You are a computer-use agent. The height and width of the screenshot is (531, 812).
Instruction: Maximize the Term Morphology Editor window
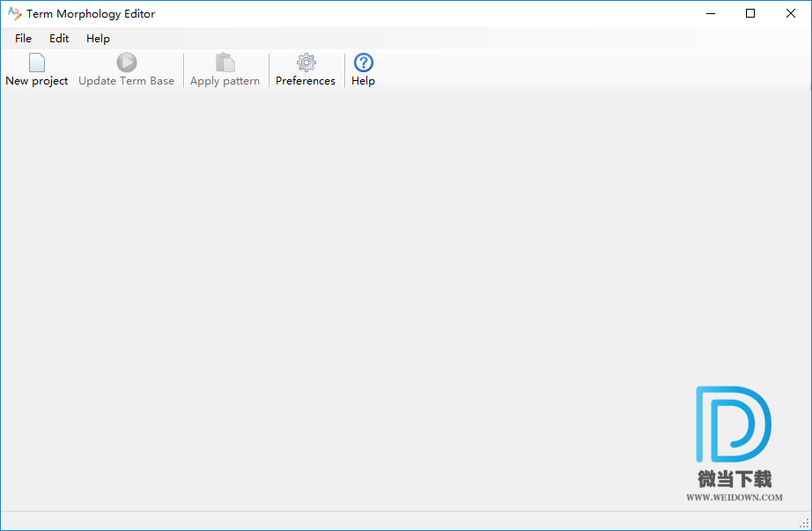[750, 13]
